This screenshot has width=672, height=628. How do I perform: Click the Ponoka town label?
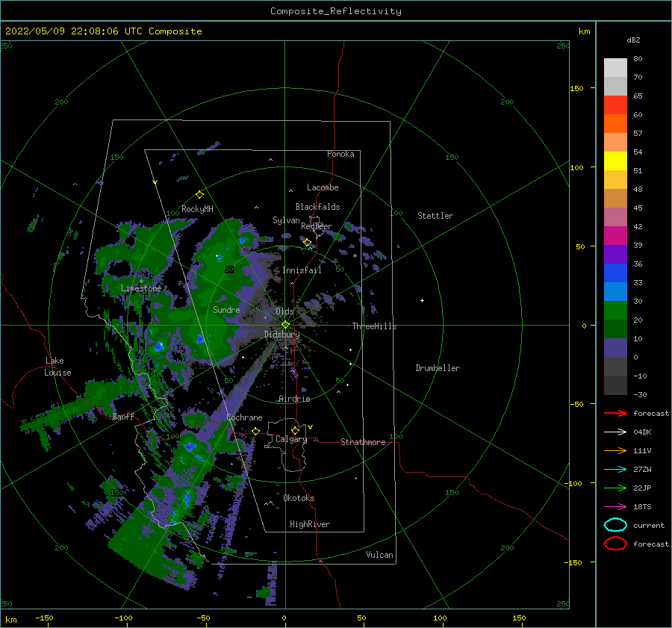[340, 154]
